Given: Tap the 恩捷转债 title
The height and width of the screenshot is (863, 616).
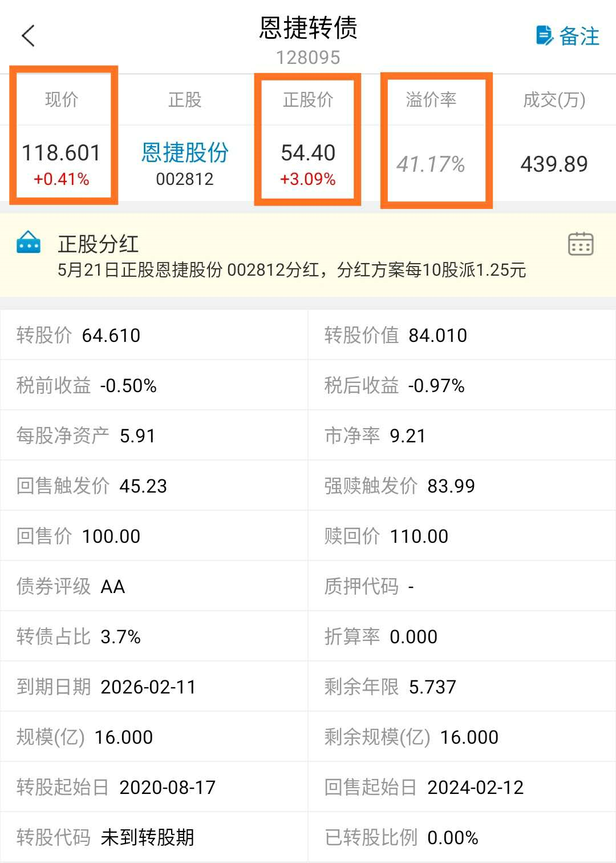Looking at the screenshot, I should 308,27.
